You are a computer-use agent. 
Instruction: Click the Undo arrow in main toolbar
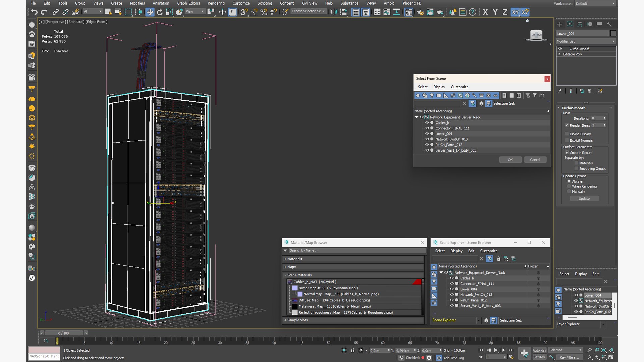coord(34,12)
